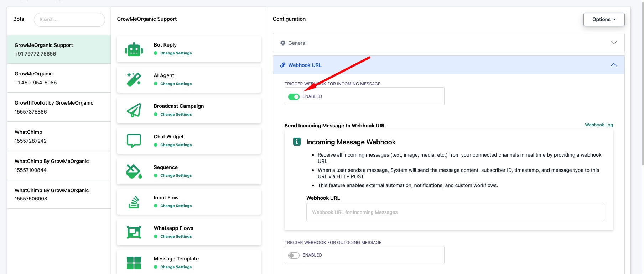Select GrowthToolkit by GrowMeOrganic bot
The height and width of the screenshot is (274, 644).
click(x=59, y=107)
